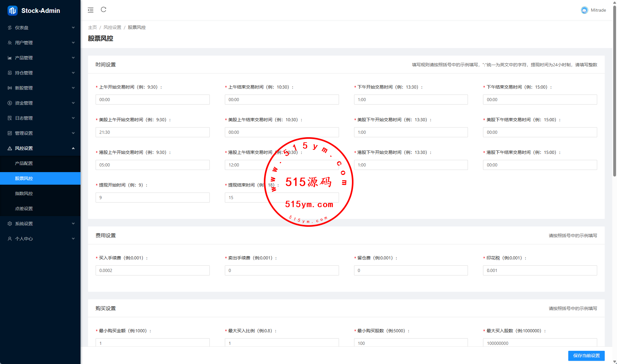Click the 用户管理 user icon

10,43
